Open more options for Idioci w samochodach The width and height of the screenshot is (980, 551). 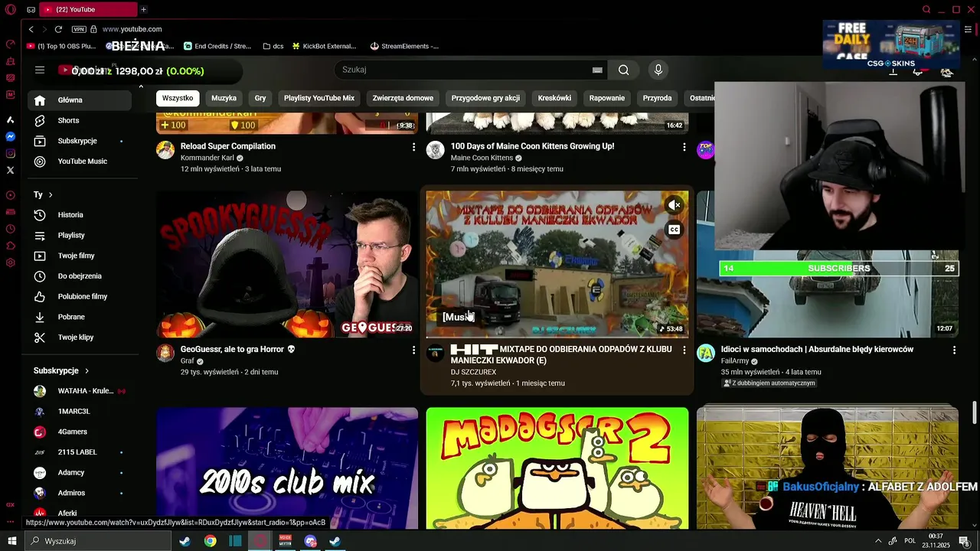point(954,350)
